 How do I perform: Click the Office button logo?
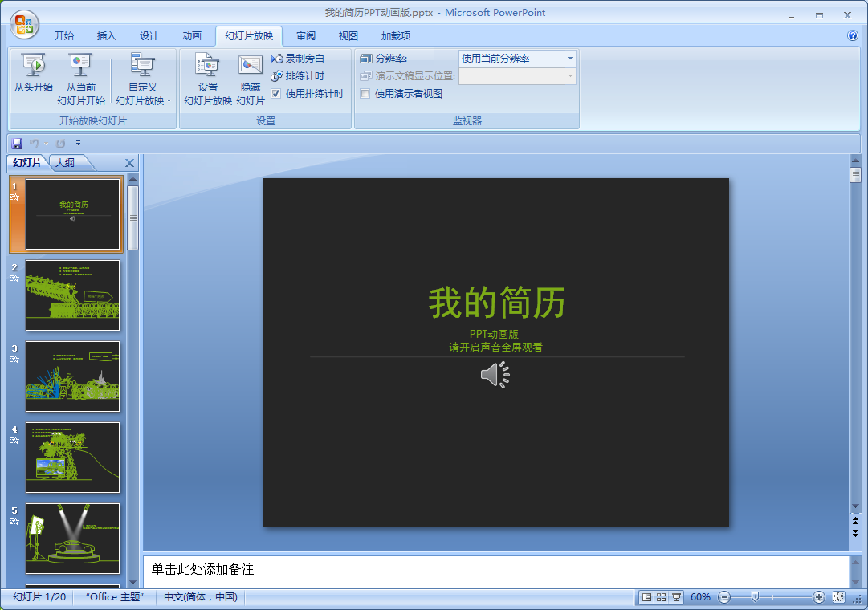(24, 24)
